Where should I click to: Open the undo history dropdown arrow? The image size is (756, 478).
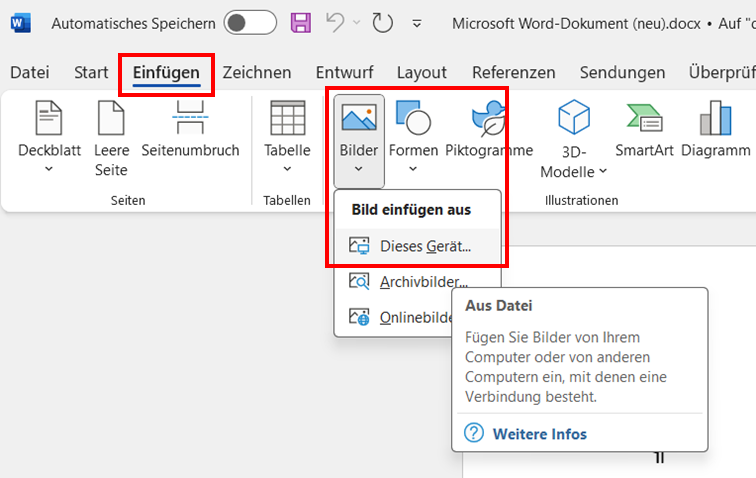(357, 23)
